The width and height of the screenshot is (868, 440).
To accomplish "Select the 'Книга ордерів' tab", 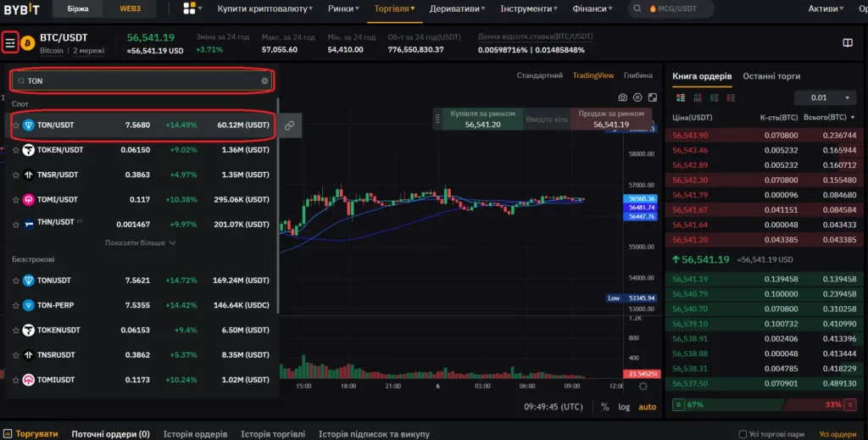I will [x=702, y=76].
